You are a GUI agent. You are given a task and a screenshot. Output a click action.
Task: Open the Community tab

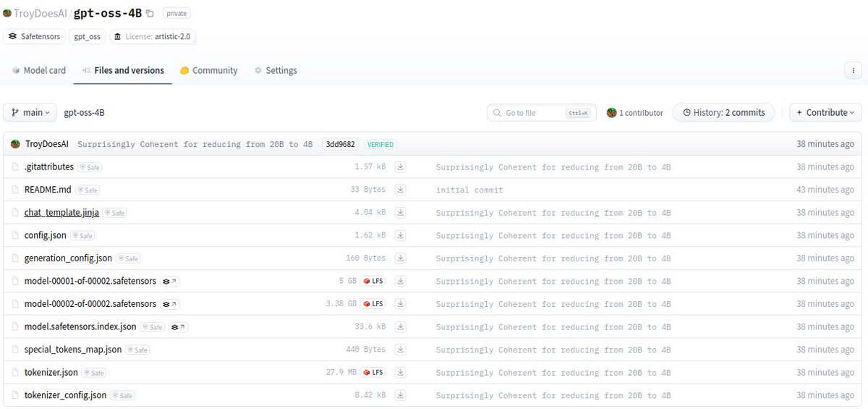[209, 70]
